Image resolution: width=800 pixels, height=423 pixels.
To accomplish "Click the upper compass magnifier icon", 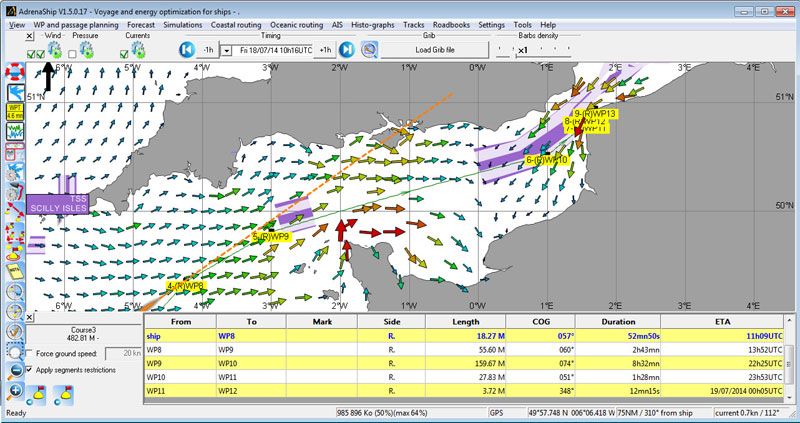I will click(x=15, y=291).
